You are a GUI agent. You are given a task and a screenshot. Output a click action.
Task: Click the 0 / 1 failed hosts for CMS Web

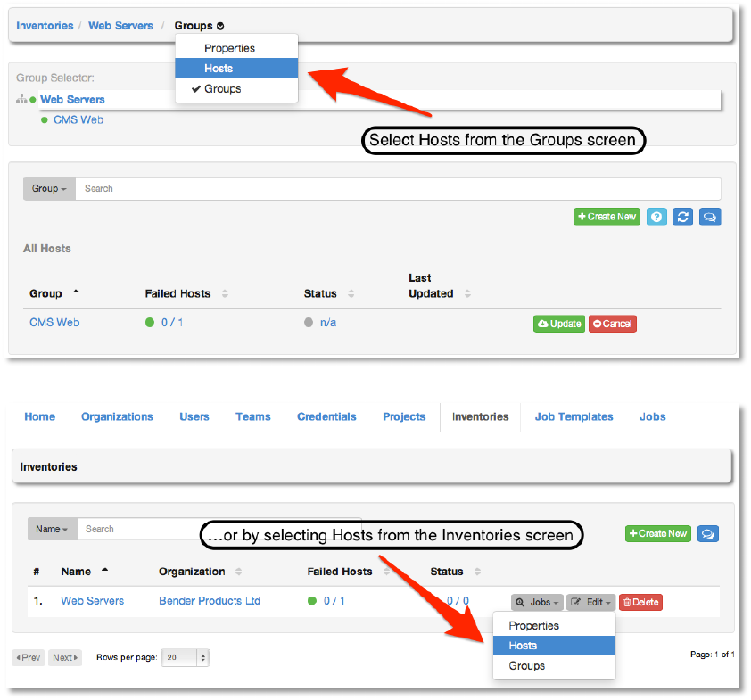pos(172,323)
